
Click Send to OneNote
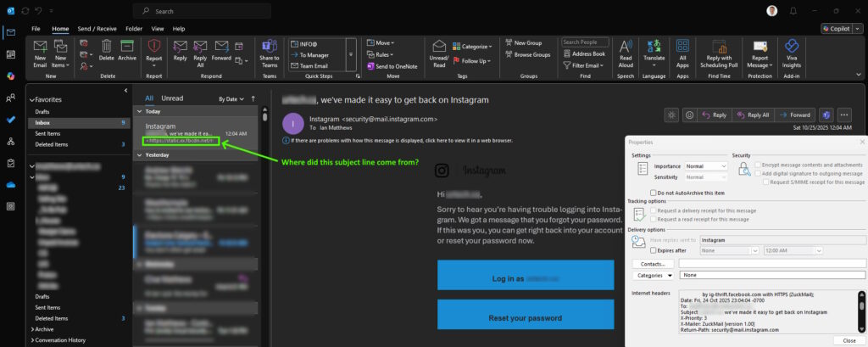(392, 66)
